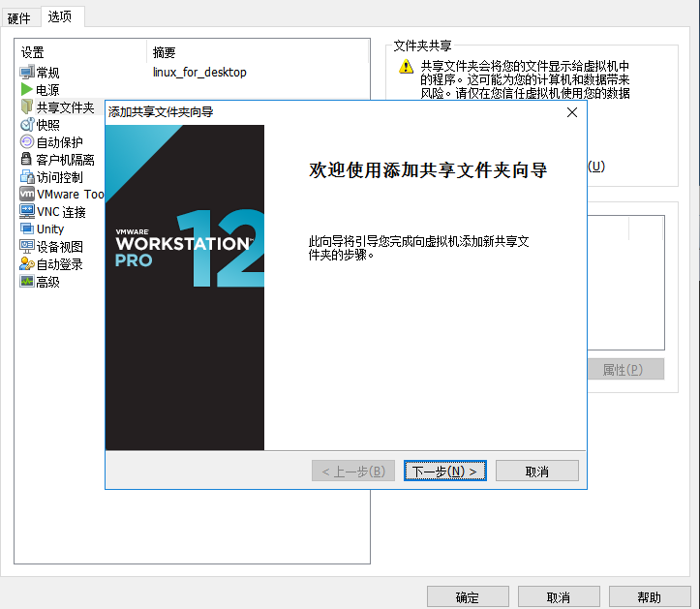Select 高级 in settings list
Image resolution: width=700 pixels, height=609 pixels.
pos(47,282)
